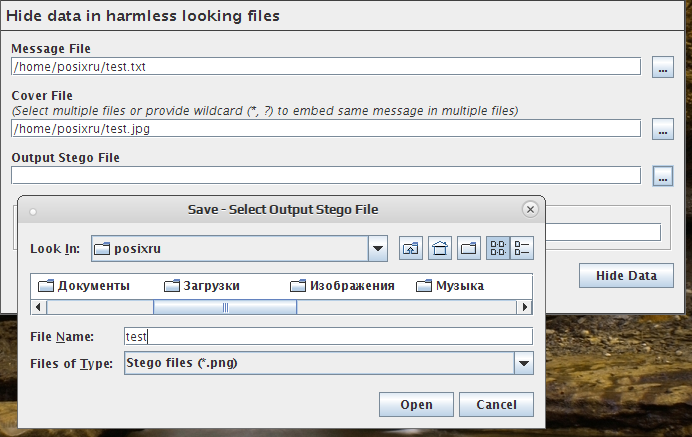Click the posixru folder icon in Look In

coord(102,249)
